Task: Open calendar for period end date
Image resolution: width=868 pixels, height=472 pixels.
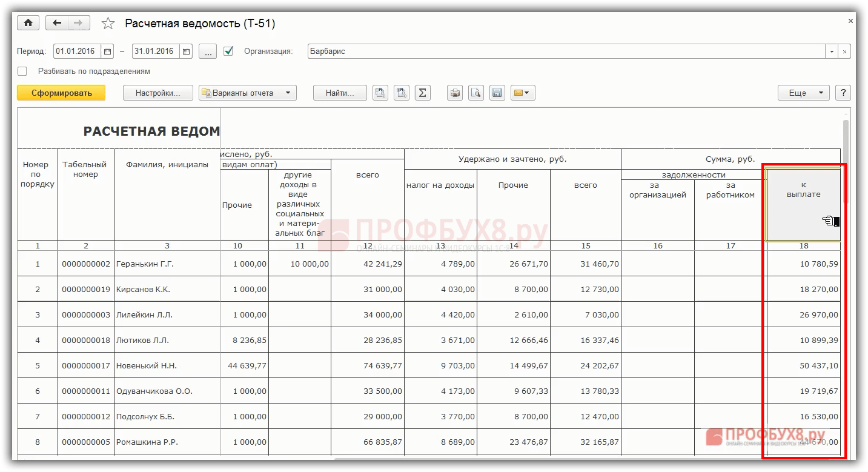Action: (186, 52)
